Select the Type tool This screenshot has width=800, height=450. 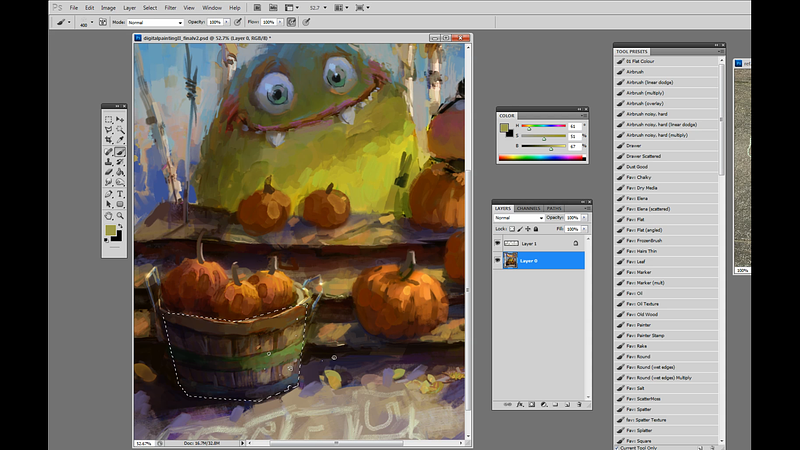click(x=120, y=194)
